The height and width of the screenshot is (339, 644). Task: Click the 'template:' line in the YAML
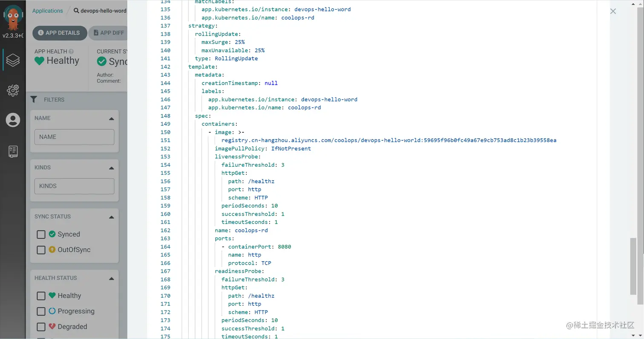203,66
